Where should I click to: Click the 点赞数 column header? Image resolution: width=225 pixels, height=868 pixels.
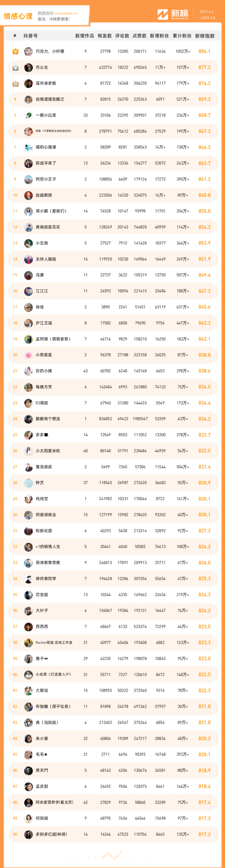[x=139, y=36]
